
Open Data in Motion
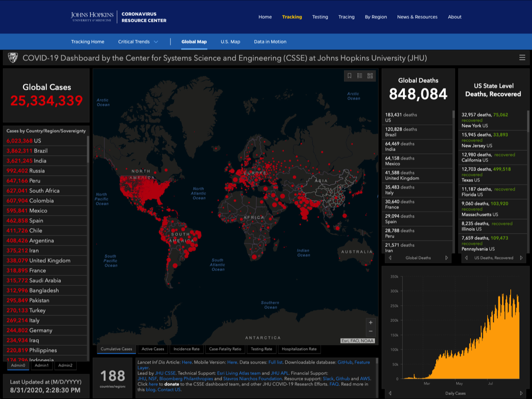click(270, 42)
